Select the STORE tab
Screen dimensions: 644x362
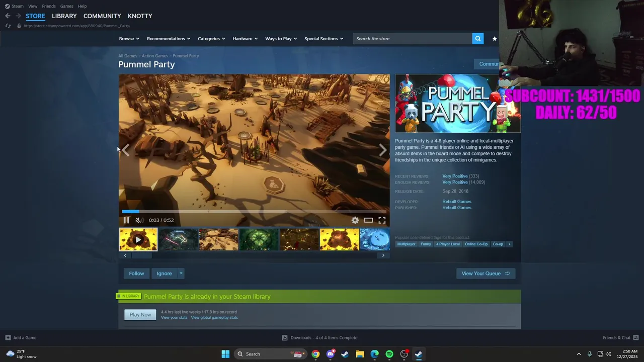[x=35, y=16]
